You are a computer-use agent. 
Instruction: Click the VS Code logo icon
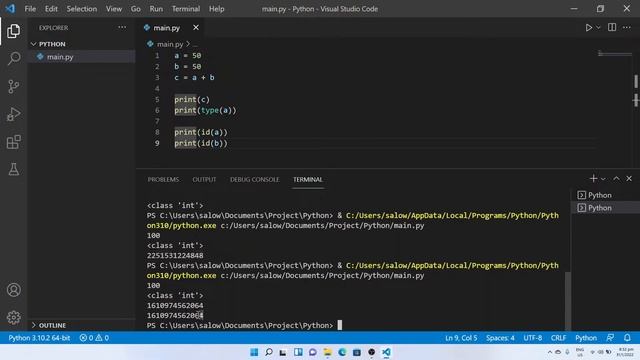10,9
